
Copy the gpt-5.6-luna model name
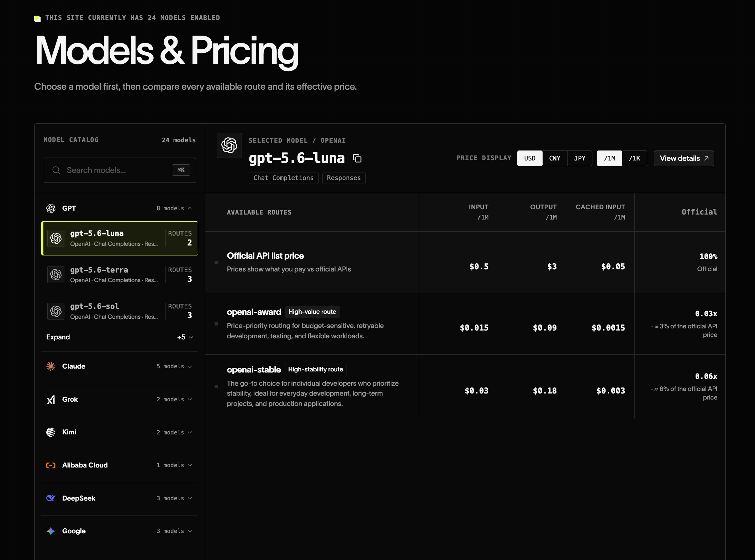(x=357, y=158)
